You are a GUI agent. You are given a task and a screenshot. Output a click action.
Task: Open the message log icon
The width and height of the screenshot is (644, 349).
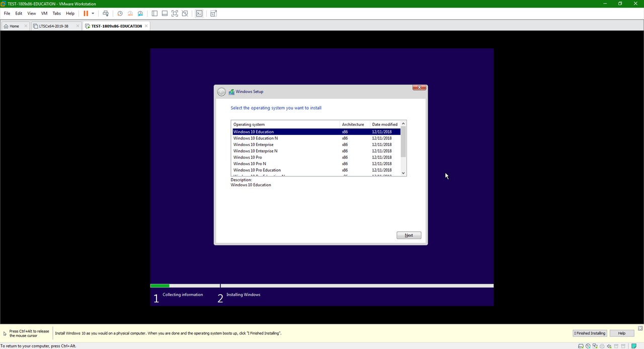[634, 346]
